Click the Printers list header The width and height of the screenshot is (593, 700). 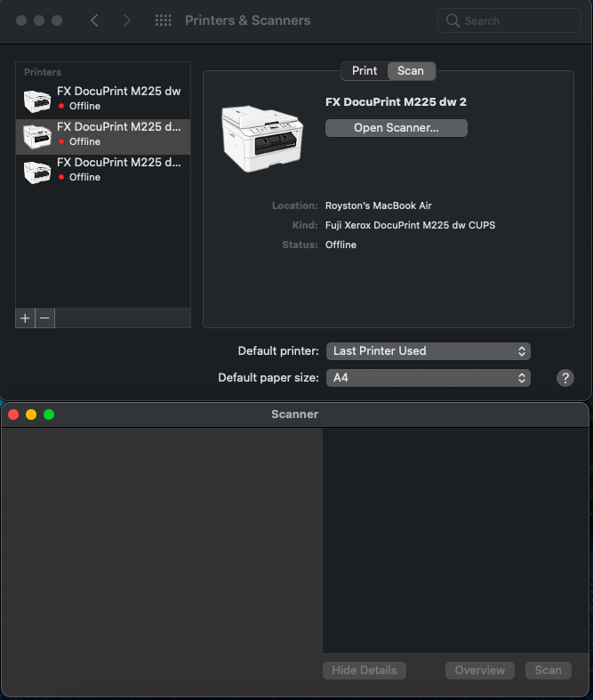43,72
